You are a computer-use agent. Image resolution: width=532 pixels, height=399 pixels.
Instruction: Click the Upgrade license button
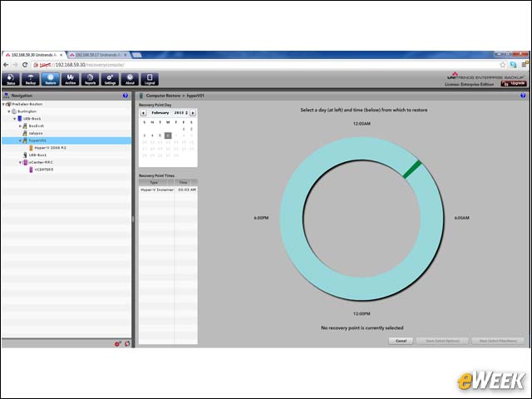tap(514, 83)
